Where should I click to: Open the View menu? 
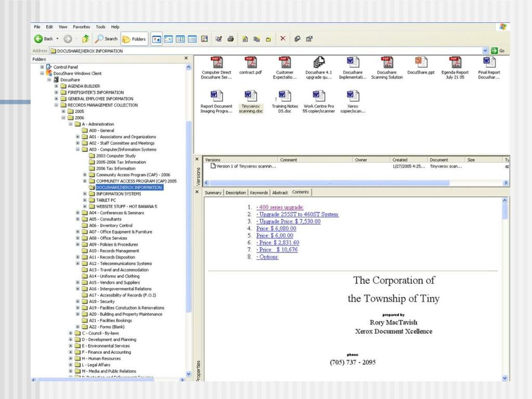[63, 27]
